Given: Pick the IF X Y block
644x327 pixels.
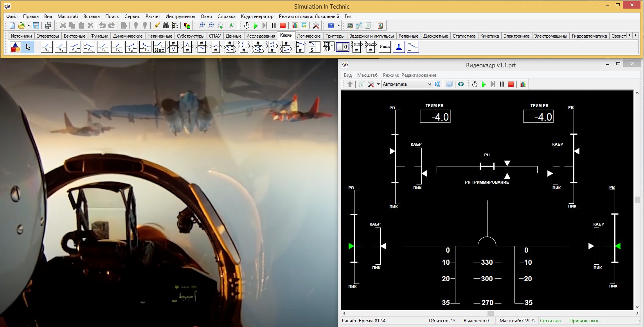Looking at the screenshot, I should pos(328,47).
